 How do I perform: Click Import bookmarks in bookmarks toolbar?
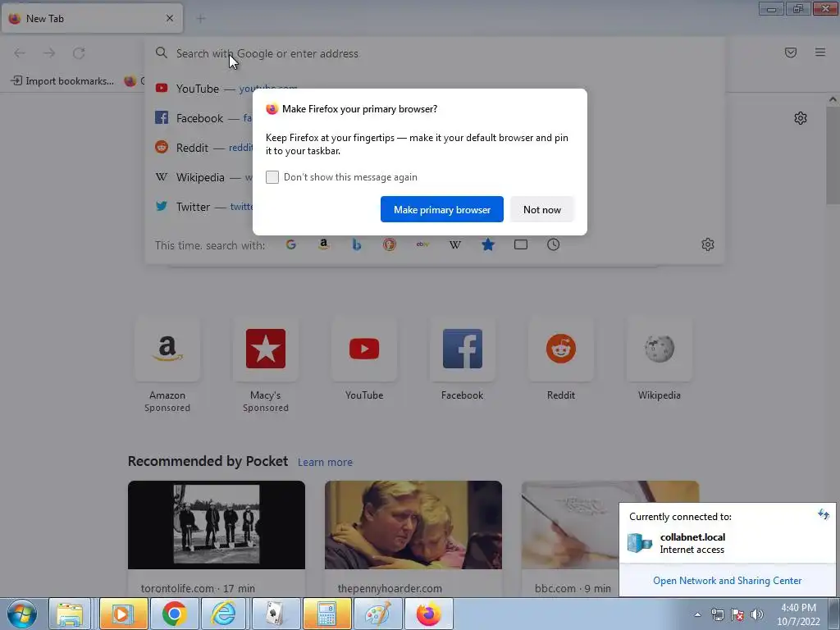[62, 81]
